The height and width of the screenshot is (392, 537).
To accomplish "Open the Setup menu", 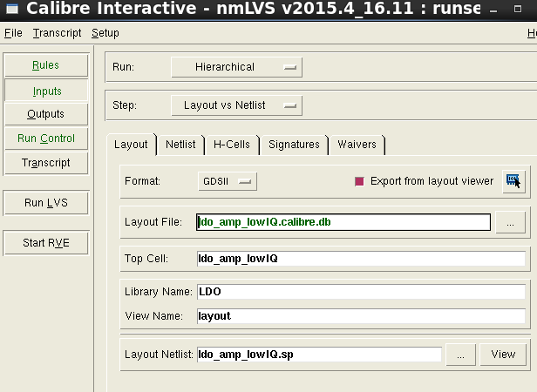I will coord(105,33).
